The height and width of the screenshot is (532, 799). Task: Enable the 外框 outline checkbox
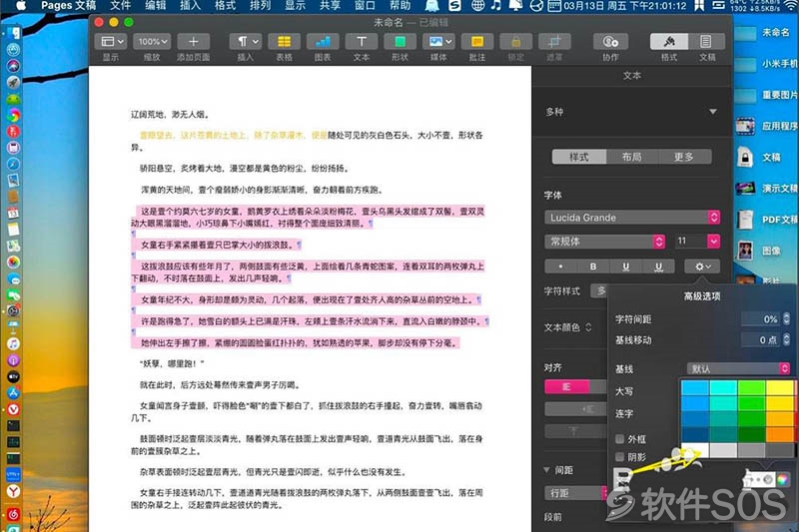619,439
